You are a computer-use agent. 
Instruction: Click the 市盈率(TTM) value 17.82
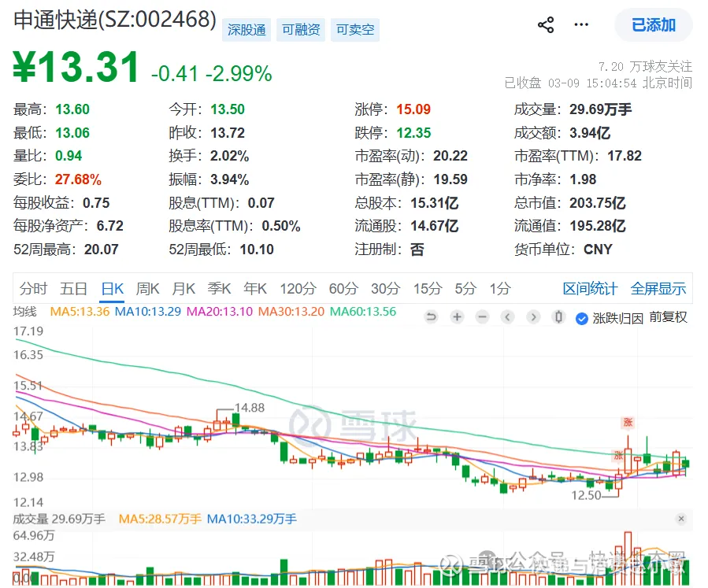pyautogui.click(x=625, y=156)
